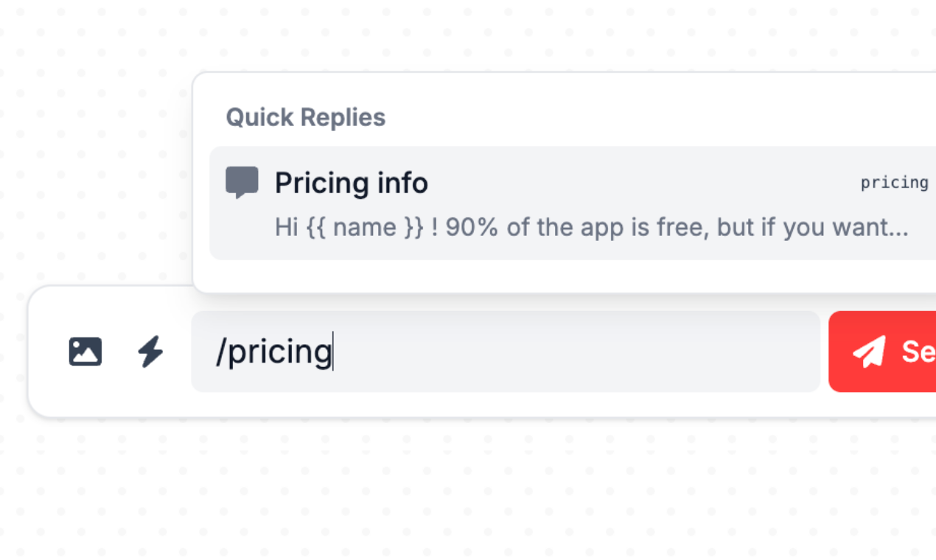The width and height of the screenshot is (936, 560).
Task: Click the speech bubble icon beside Pricing info
Action: pyautogui.click(x=242, y=182)
